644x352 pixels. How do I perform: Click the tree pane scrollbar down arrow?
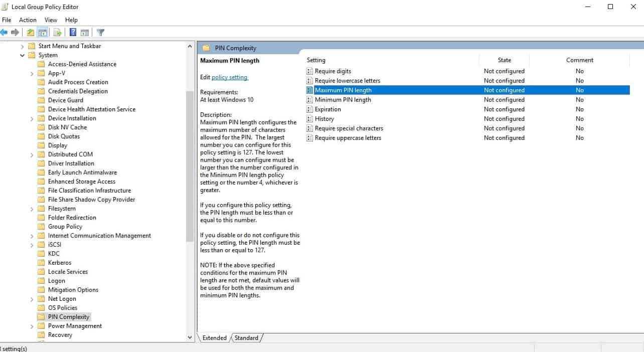point(190,337)
